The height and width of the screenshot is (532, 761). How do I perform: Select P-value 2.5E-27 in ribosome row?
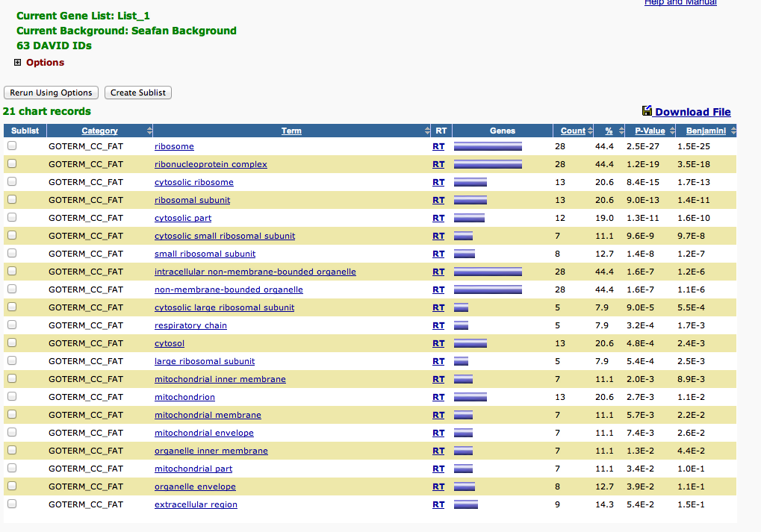coord(642,146)
